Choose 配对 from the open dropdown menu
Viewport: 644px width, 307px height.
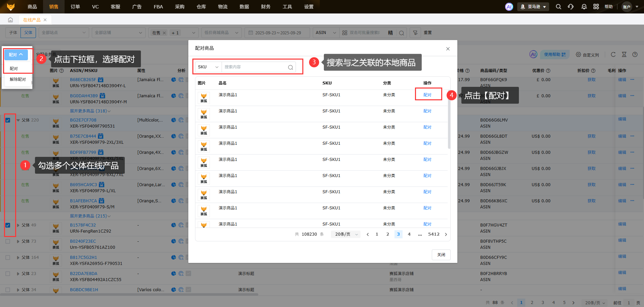click(14, 69)
